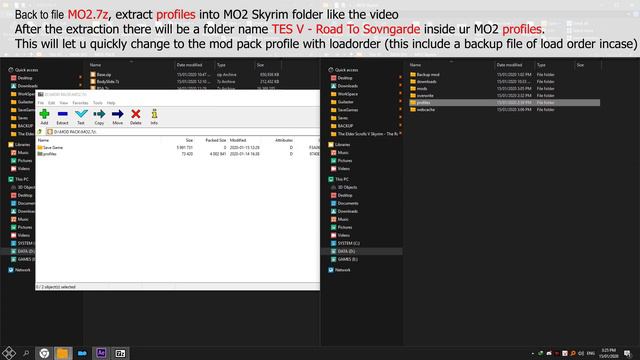This screenshot has height=360, width=640.
Task: Open Quick access in left Explorer sidebar
Action: coord(23,70)
